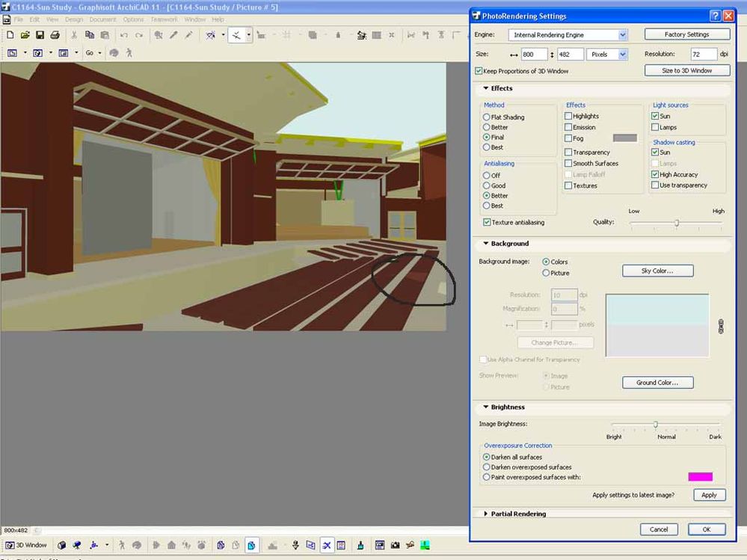Open the Teamwork menu
This screenshot has width=747, height=560.
tap(164, 19)
